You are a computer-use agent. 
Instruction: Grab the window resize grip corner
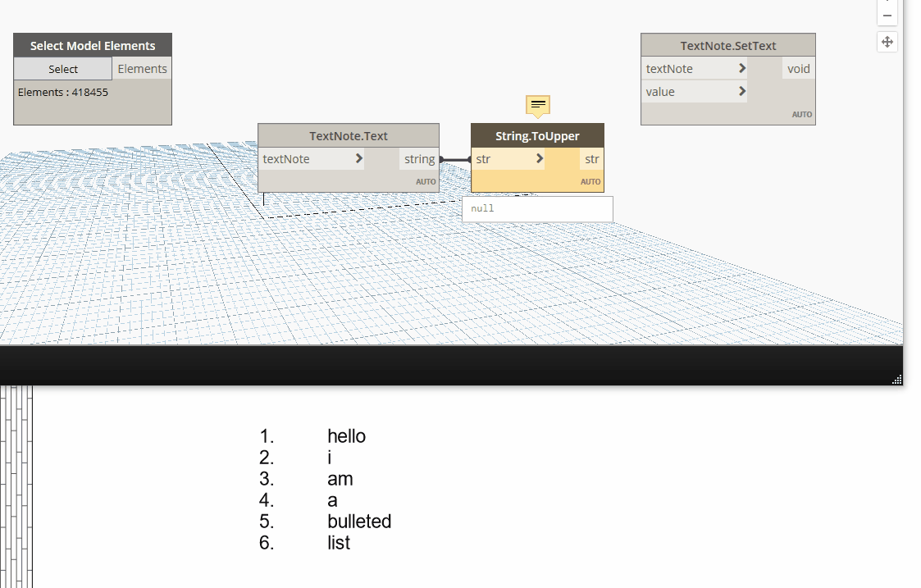896,379
